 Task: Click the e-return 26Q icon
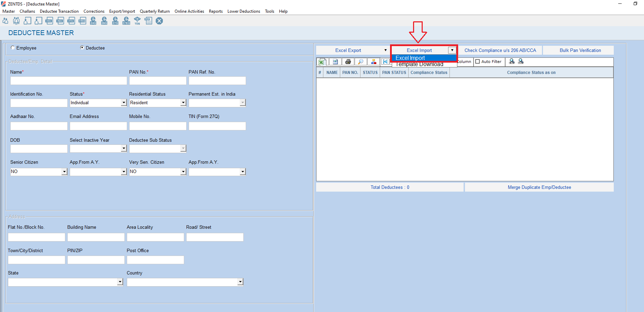click(104, 21)
